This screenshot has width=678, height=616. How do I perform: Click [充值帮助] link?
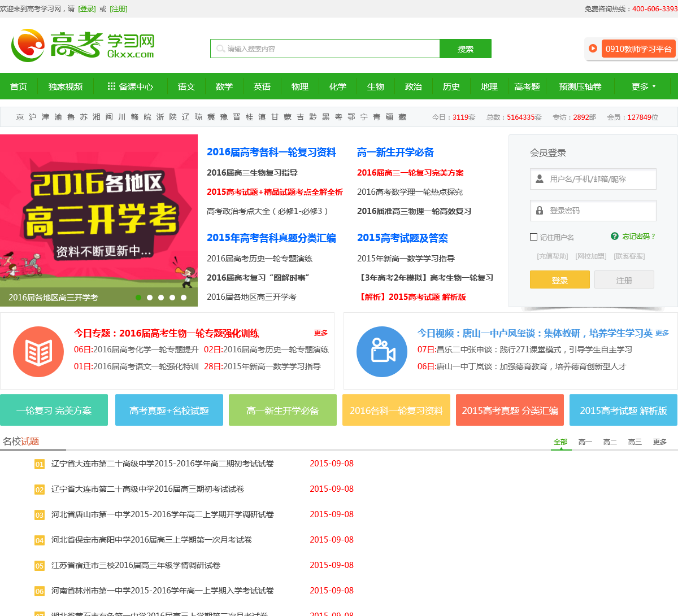553,256
